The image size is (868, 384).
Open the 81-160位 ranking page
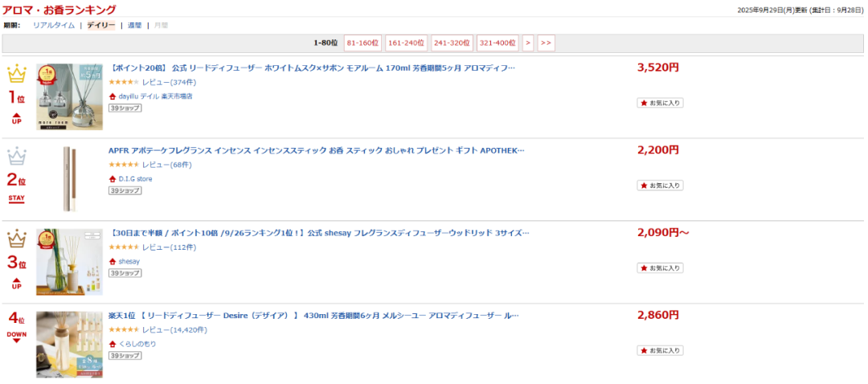pyautogui.click(x=362, y=43)
